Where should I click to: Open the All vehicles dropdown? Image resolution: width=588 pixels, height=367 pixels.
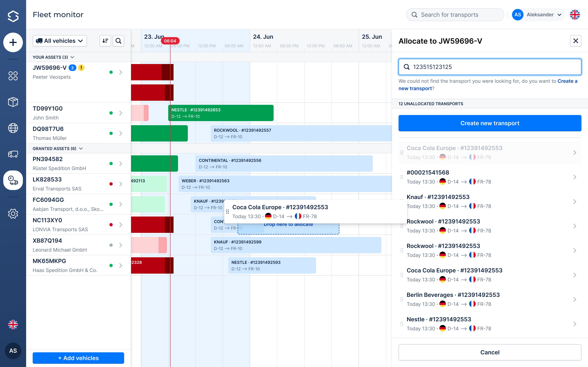coord(60,41)
